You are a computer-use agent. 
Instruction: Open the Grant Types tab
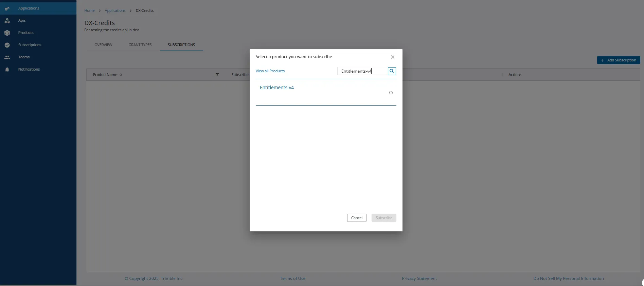click(x=140, y=45)
